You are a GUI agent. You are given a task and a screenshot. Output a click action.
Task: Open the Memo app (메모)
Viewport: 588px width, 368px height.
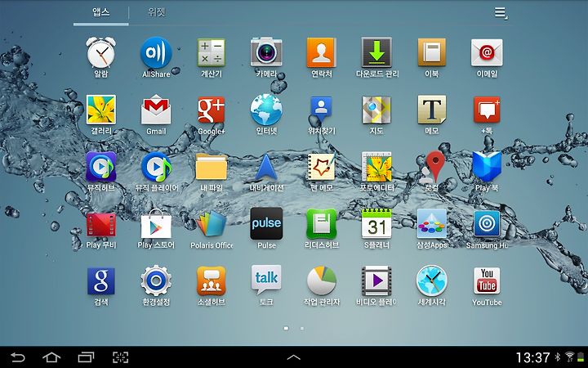click(x=432, y=110)
